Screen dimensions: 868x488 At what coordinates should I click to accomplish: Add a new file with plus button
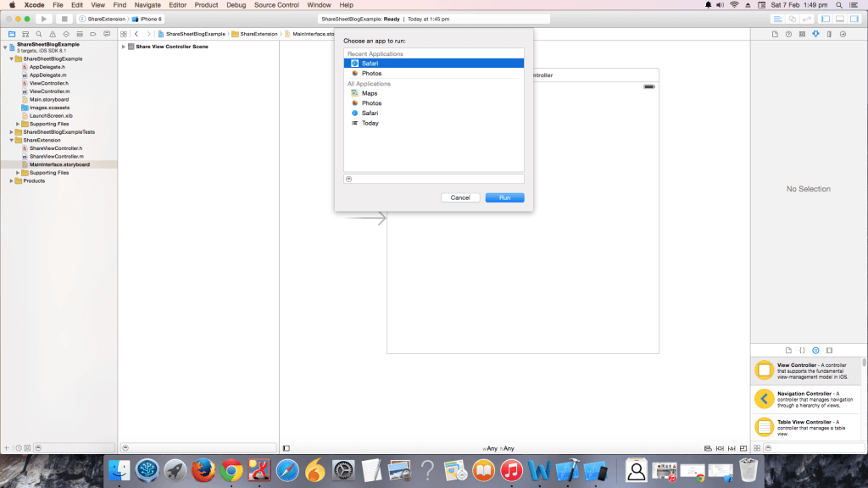tap(7, 448)
